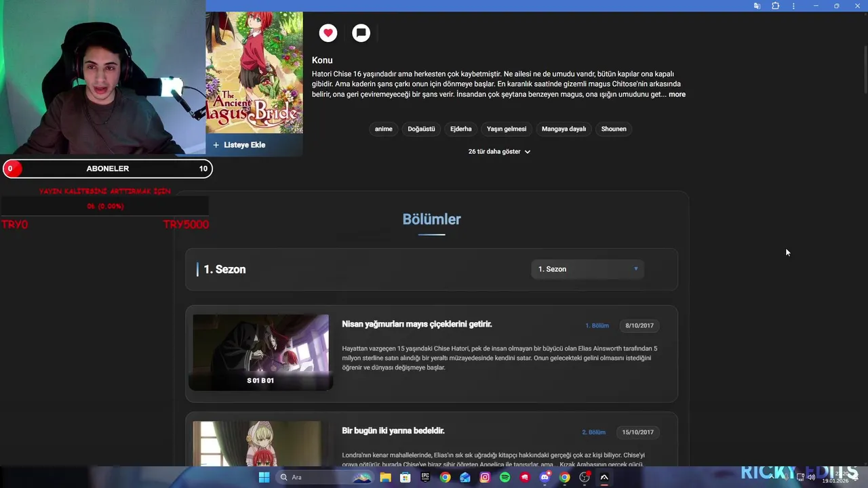Select the 'Doğaüstü' genre tag
The image size is (868, 488).
pos(421,129)
